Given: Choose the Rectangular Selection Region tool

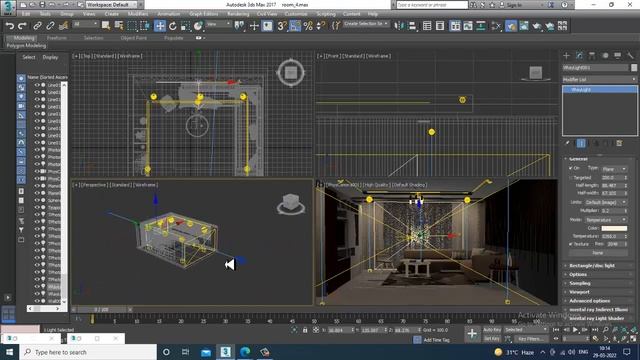Looking at the screenshot, I should (132, 26).
